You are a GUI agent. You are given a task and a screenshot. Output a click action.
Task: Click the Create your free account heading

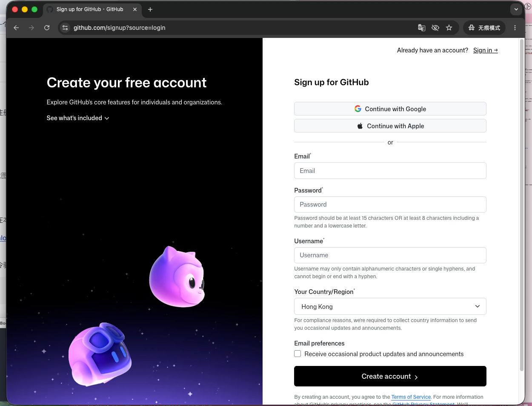pos(126,83)
